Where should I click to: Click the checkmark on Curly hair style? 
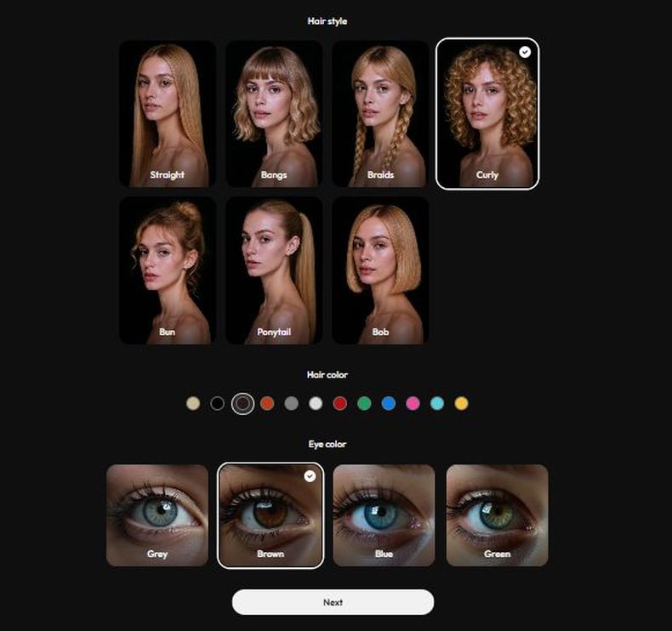[525, 52]
